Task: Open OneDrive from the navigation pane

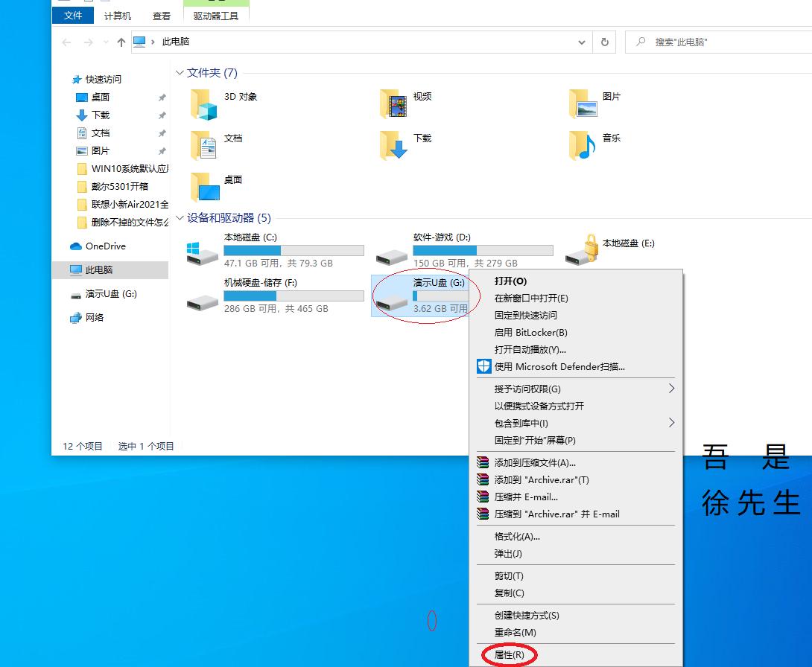Action: tap(102, 246)
